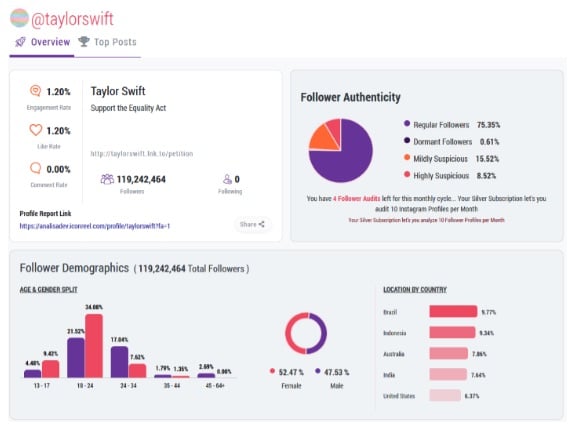Image resolution: width=584 pixels, height=426 pixels.
Task: Click the following person icon
Action: (227, 179)
